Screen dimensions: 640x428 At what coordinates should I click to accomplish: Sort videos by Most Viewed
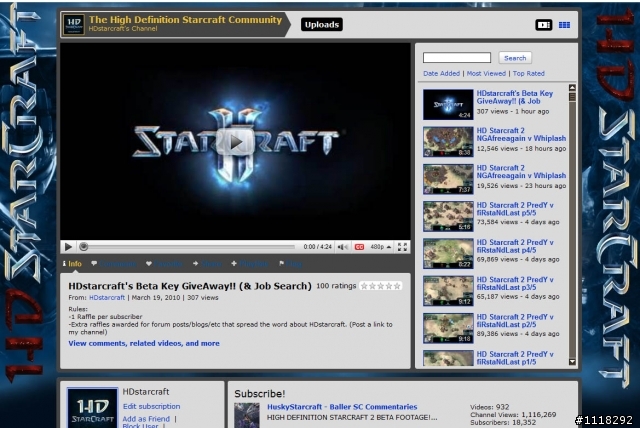coord(486,73)
